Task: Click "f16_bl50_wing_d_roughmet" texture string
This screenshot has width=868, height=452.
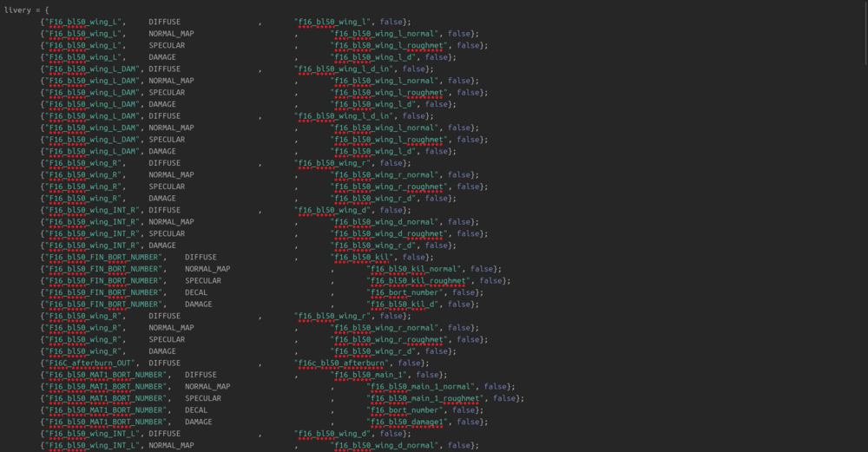Action: (x=389, y=233)
